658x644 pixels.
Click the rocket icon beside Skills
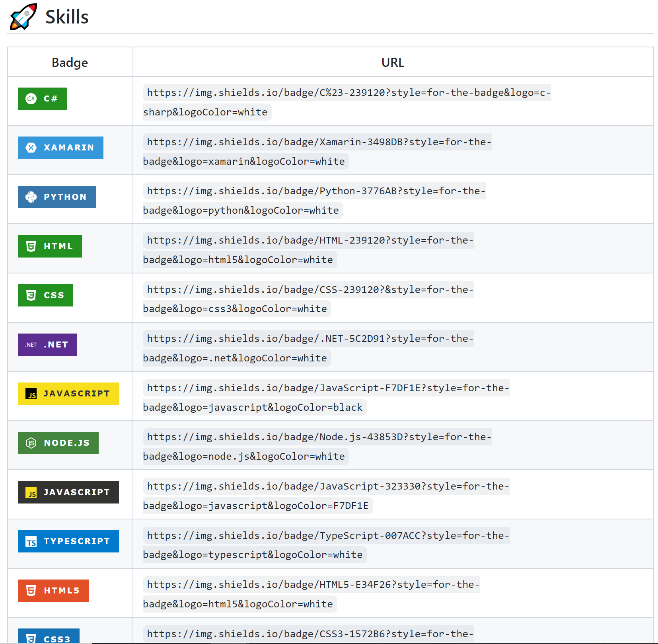coord(22,17)
